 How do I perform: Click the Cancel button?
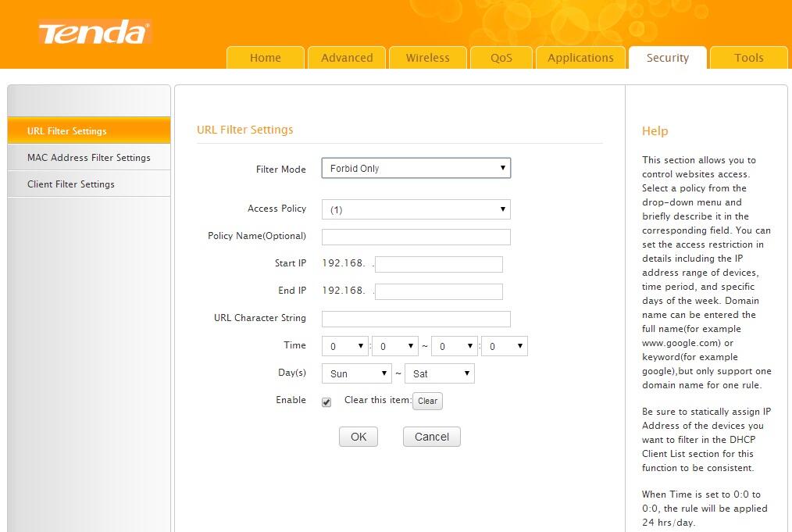coord(432,437)
